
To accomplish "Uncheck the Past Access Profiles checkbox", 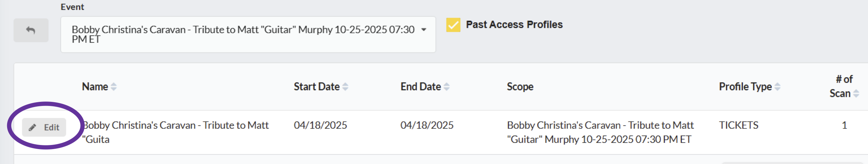I will pyautogui.click(x=453, y=25).
